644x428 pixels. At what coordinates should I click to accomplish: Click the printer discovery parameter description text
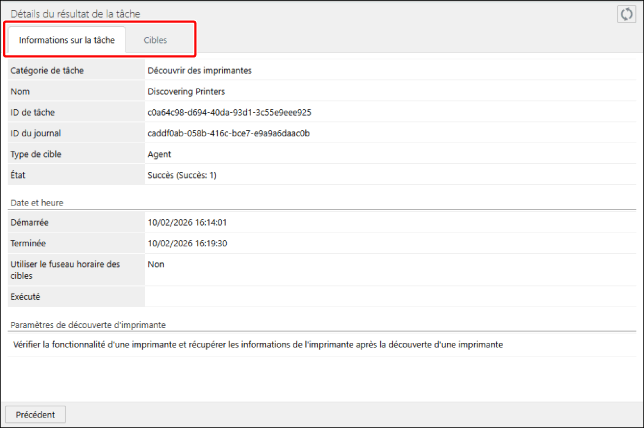258,344
